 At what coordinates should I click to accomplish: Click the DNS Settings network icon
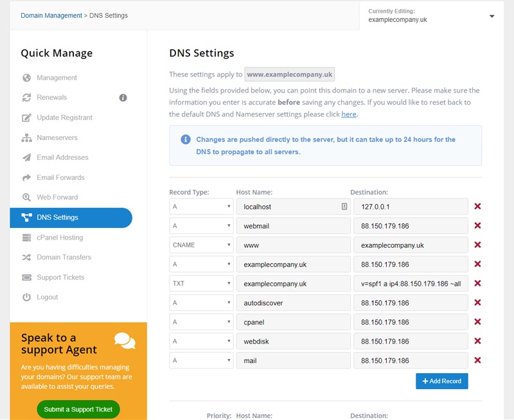pyautogui.click(x=26, y=217)
